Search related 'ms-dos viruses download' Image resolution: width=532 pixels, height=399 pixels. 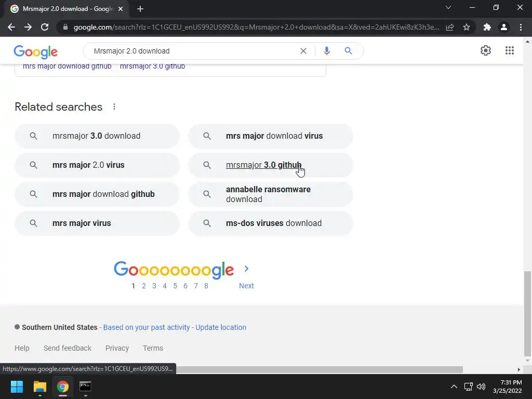click(x=270, y=223)
